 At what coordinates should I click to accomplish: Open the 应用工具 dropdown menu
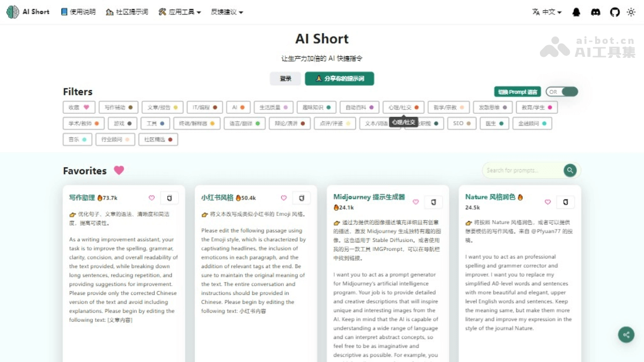[179, 11]
